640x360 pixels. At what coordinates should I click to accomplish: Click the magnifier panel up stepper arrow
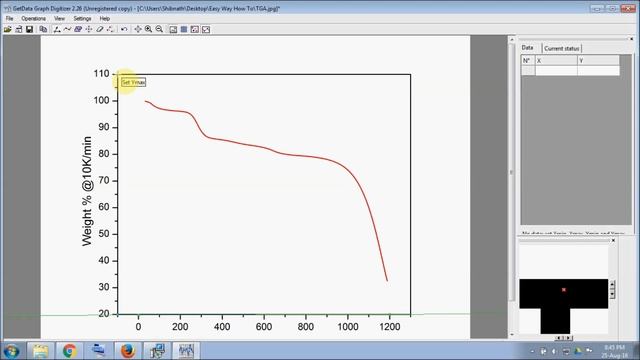click(x=612, y=284)
